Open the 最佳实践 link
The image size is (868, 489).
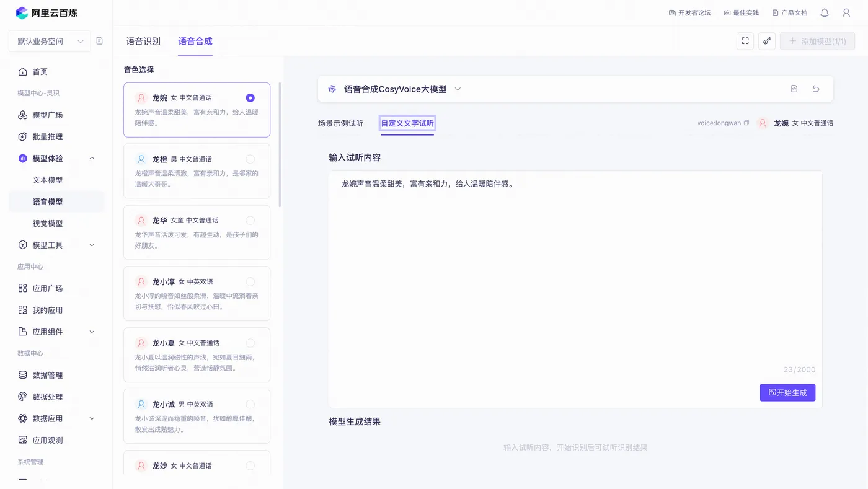[741, 13]
